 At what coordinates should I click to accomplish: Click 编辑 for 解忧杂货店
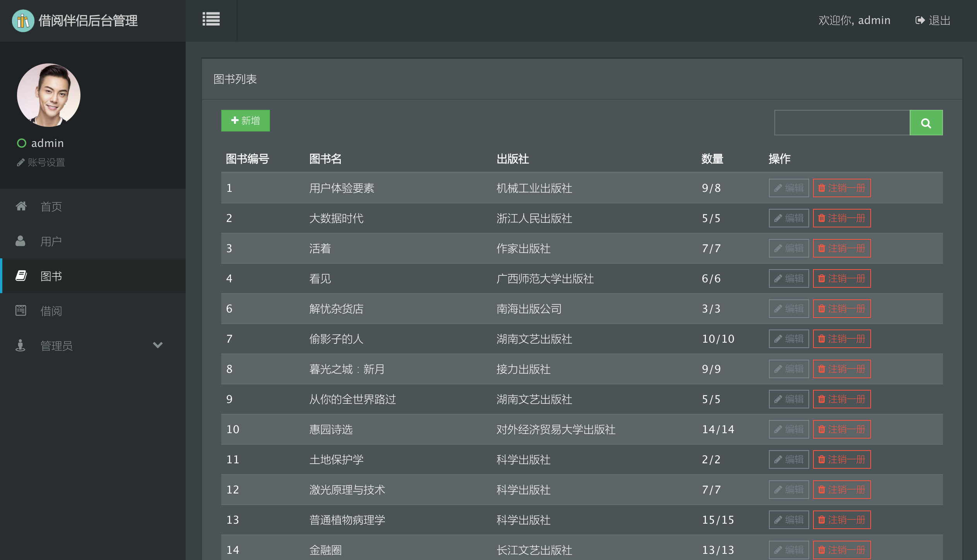coord(789,309)
